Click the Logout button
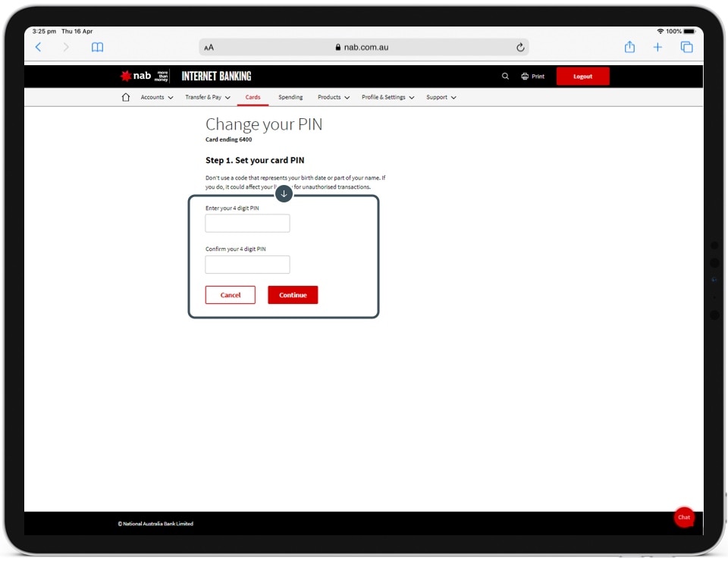The width and height of the screenshot is (728, 561). pyautogui.click(x=582, y=77)
